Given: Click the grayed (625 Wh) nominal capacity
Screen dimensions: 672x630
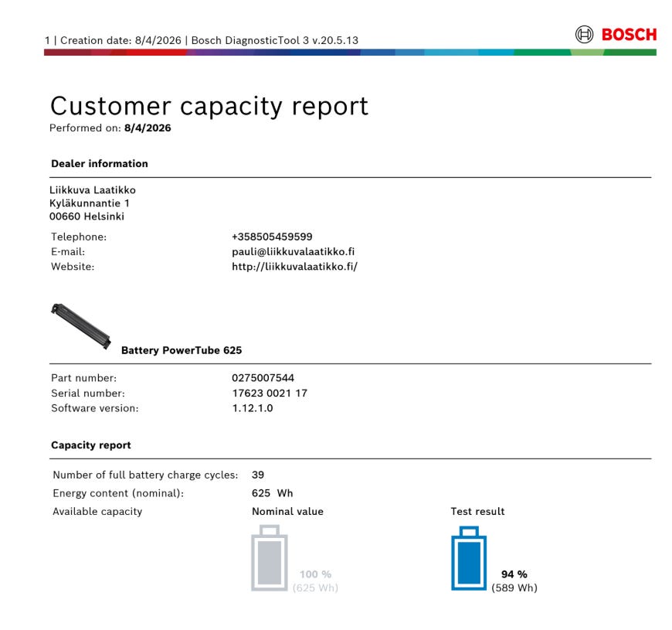Looking at the screenshot, I should tap(315, 587).
